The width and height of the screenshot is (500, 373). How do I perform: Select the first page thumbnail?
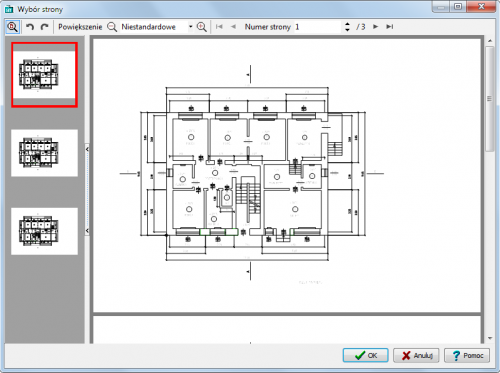tap(44, 75)
